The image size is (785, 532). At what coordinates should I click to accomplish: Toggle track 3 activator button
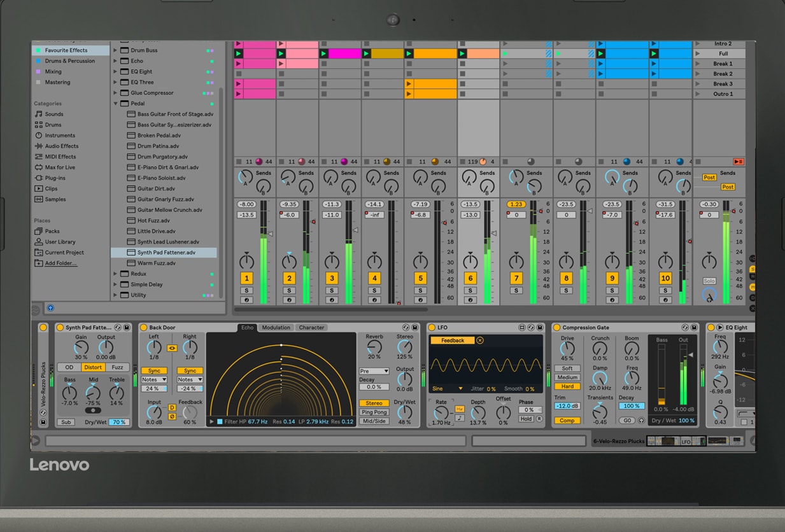pos(331,278)
